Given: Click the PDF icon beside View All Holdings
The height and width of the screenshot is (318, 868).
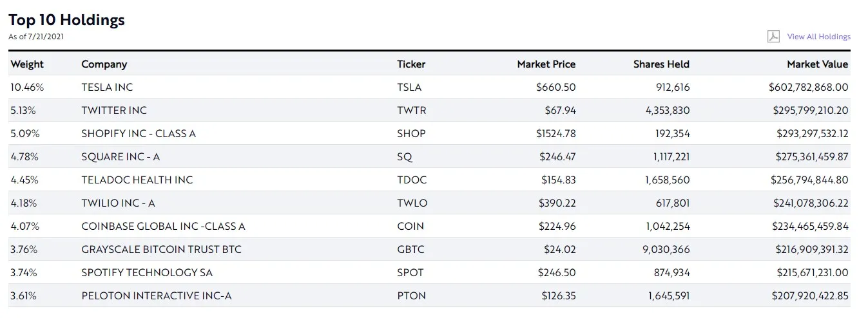Looking at the screenshot, I should 773,37.
